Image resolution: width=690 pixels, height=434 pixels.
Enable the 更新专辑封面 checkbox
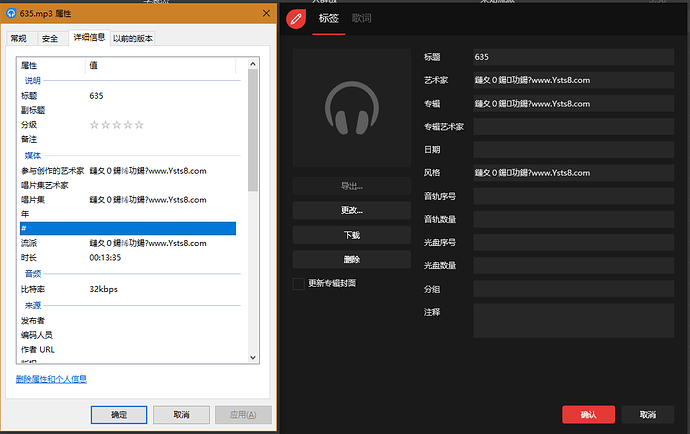[298, 283]
